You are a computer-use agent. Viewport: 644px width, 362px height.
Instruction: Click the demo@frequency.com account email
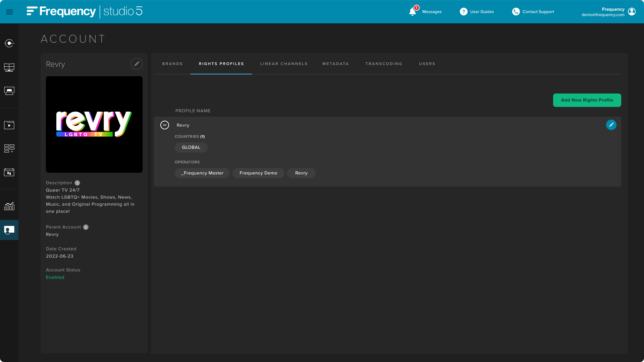point(603,15)
